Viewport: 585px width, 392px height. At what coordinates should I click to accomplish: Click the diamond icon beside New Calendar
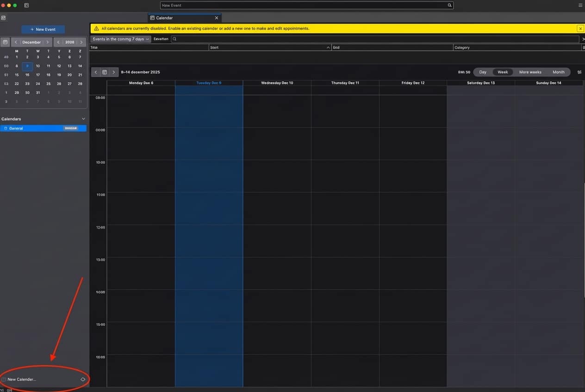pos(83,380)
